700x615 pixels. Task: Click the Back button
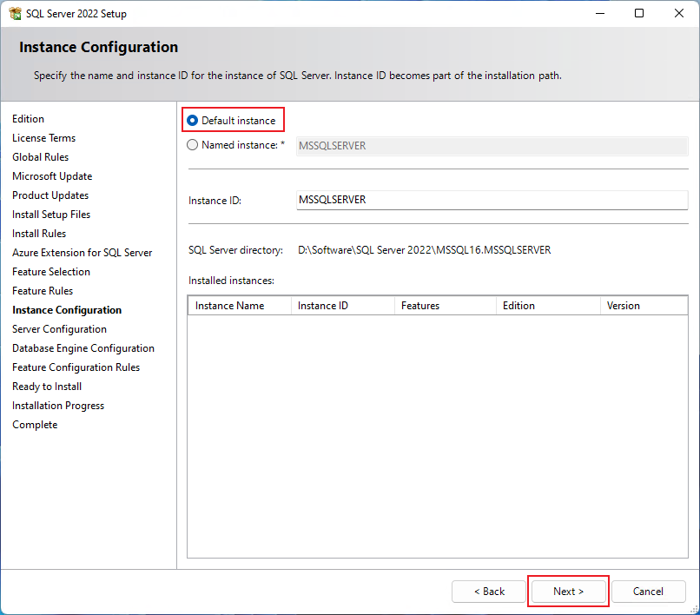click(x=489, y=592)
